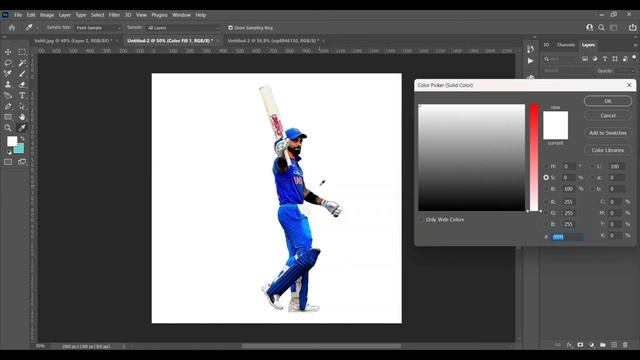This screenshot has width=640, height=360.
Task: Open the layer blend mode dropdown
Action: 568,71
